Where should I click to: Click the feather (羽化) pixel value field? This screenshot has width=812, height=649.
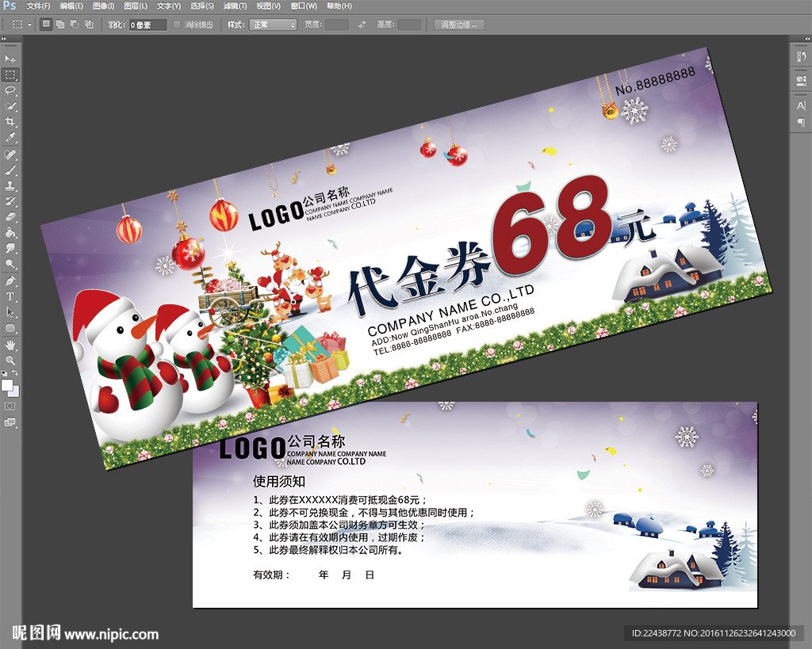point(147,25)
